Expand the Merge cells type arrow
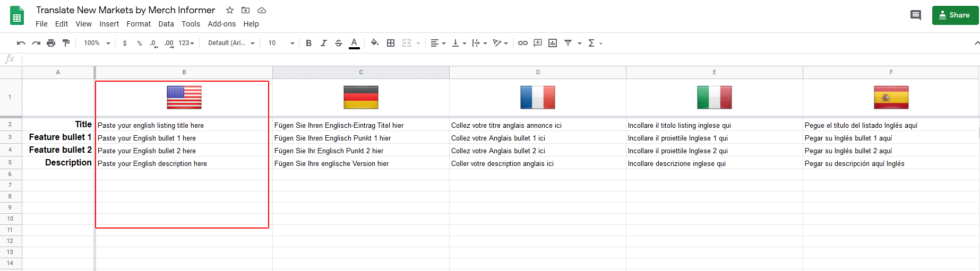980x271 pixels. pyautogui.click(x=418, y=43)
